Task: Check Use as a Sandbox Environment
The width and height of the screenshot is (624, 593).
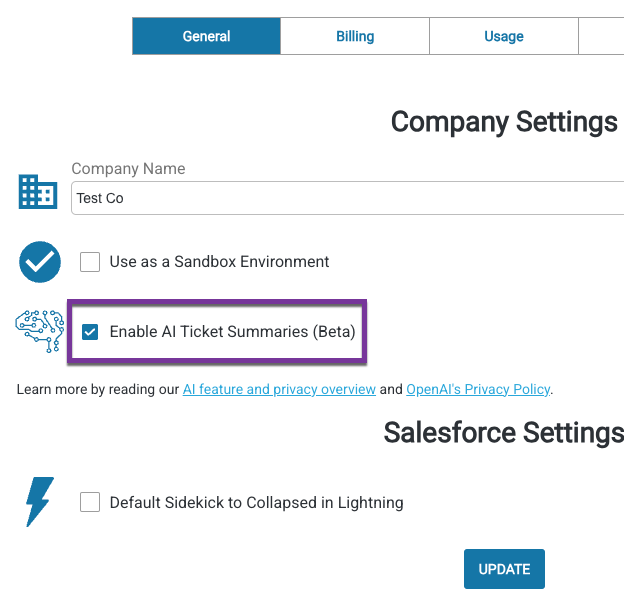Action: 90,262
